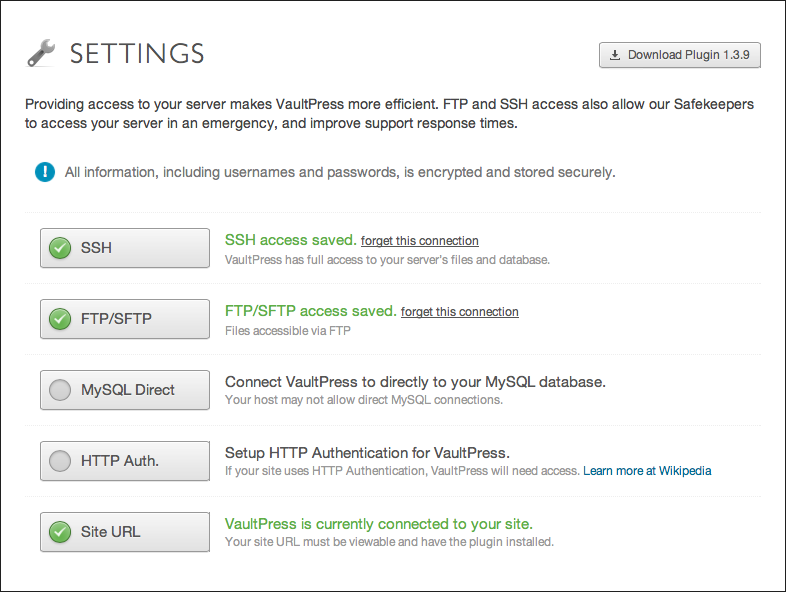786x592 pixels.
Task: Open the HTTP Auth. settings button
Action: [125, 461]
